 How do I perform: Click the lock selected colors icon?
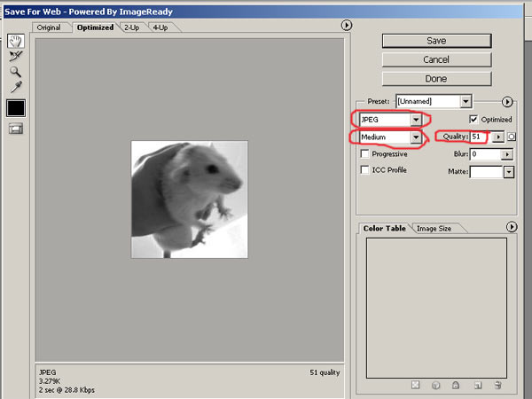(456, 385)
